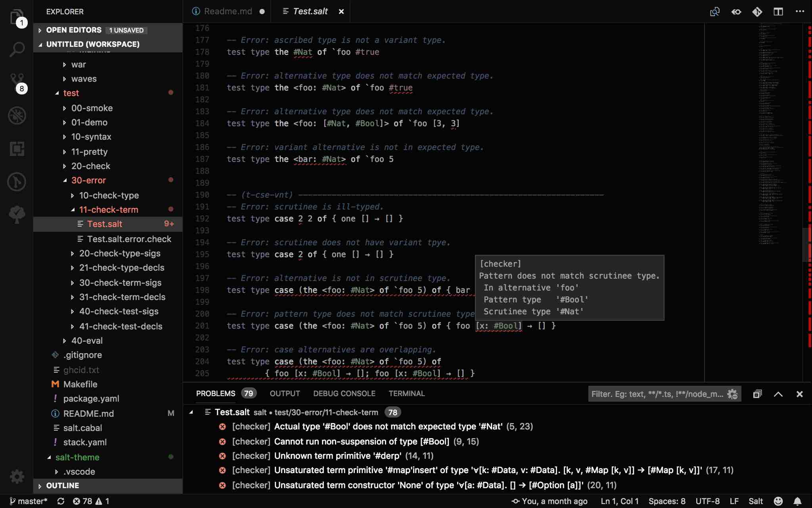Switch to the Readme.md tab
This screenshot has width=812, height=508.
click(x=228, y=12)
